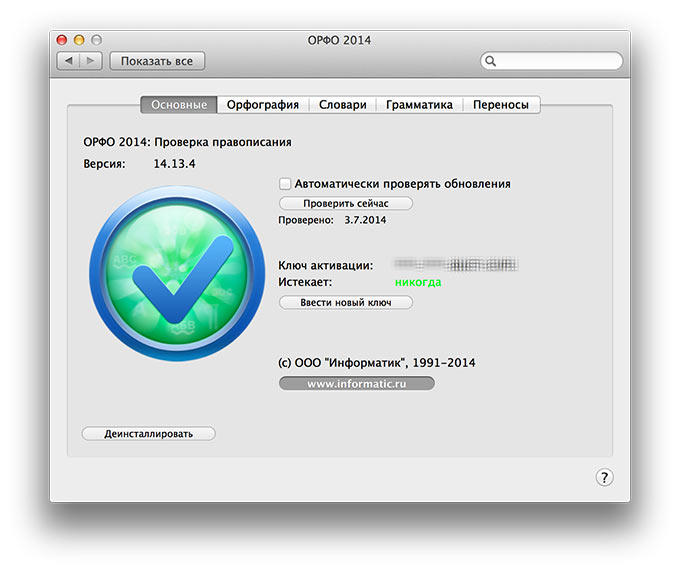Enable Автоматически проверять обновления checkbox

pyautogui.click(x=284, y=184)
